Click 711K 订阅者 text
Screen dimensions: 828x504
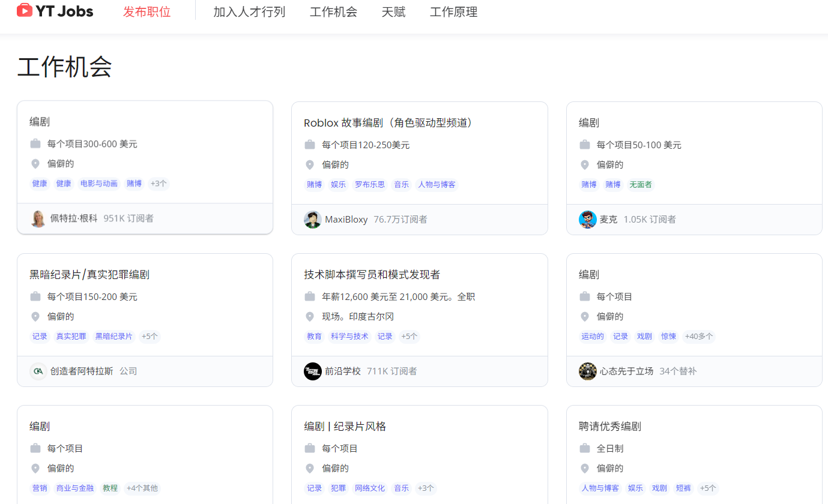click(x=392, y=371)
